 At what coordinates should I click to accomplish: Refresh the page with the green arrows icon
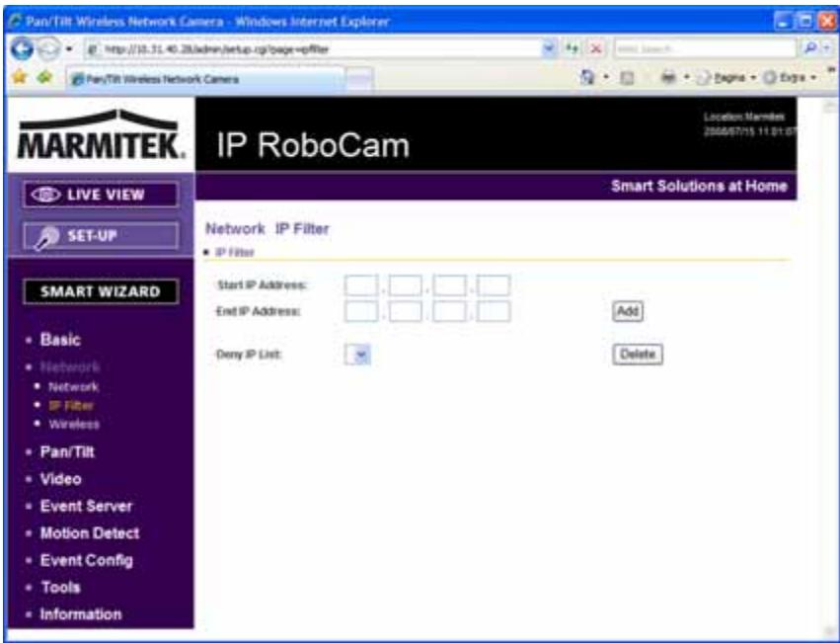(573, 48)
